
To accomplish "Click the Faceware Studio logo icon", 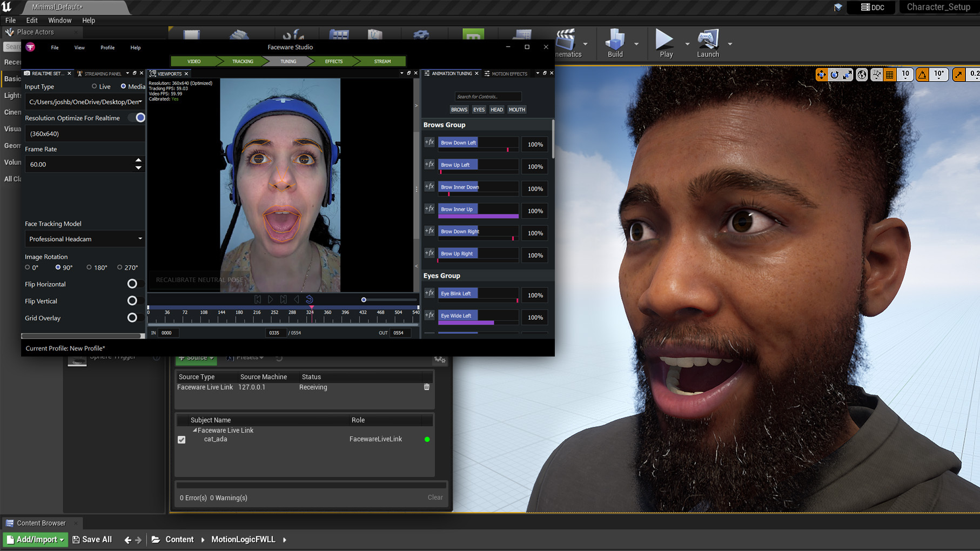I will pyautogui.click(x=30, y=47).
